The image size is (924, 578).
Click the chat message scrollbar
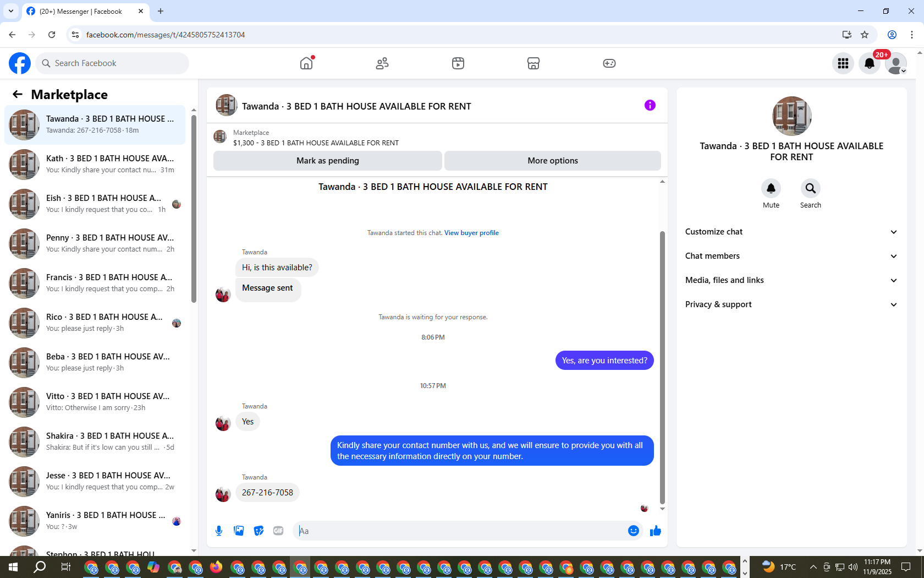662,367
